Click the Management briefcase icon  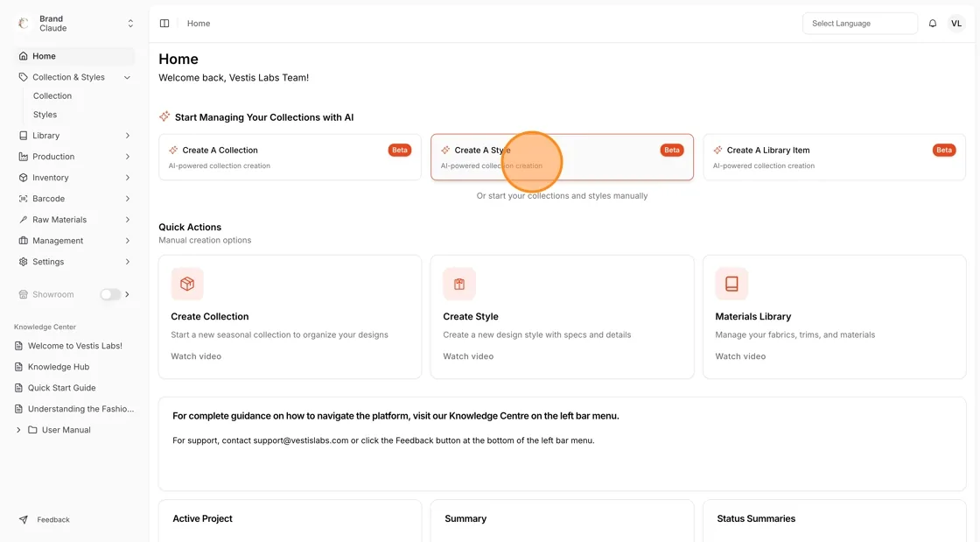coord(23,241)
